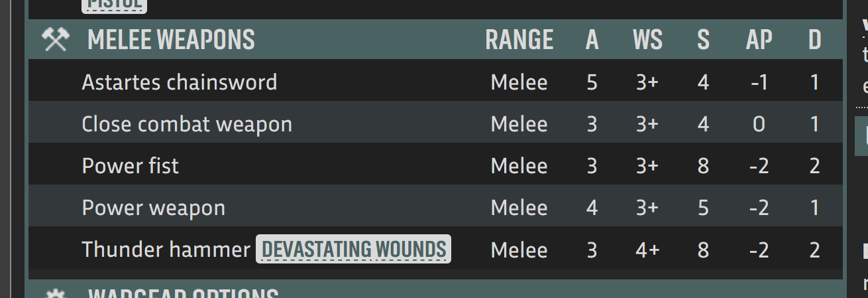This screenshot has width=868, height=298.
Task: Click the Astartes chainsword -1 AP value
Action: click(759, 83)
